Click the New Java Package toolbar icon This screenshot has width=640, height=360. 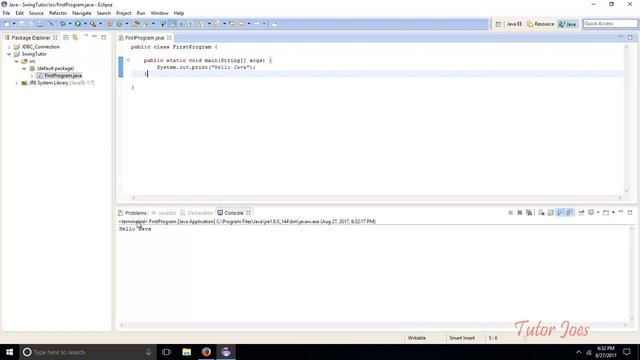pyautogui.click(x=109, y=24)
